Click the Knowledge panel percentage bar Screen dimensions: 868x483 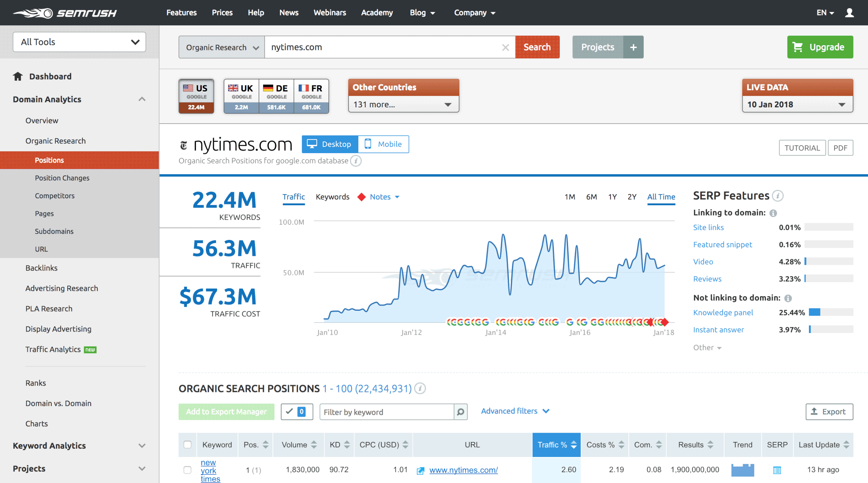(x=831, y=312)
